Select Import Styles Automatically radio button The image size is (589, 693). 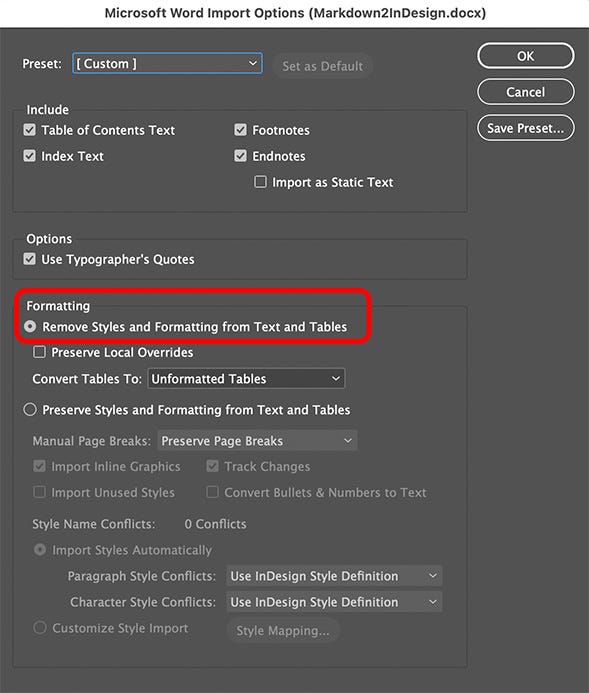tap(40, 550)
